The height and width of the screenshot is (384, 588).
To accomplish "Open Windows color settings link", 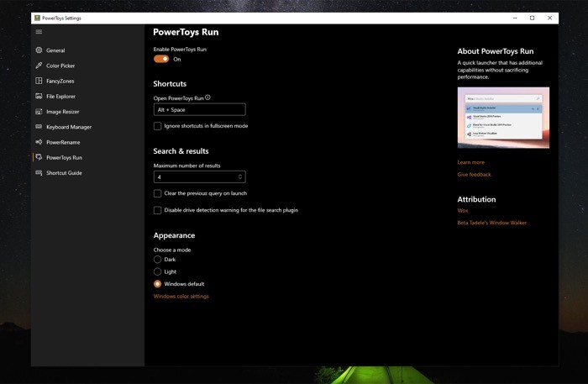I will (181, 297).
